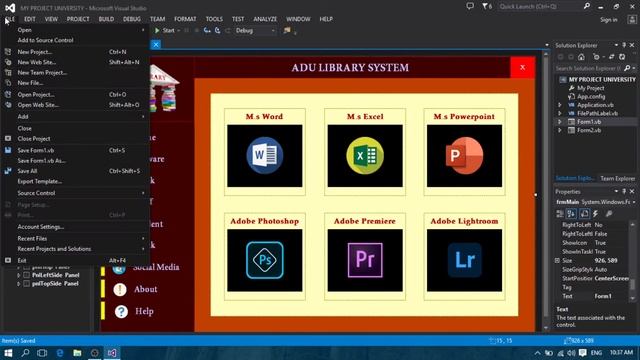640x360 pixels.
Task: Select Save All in the File menu
Action: coord(75,171)
